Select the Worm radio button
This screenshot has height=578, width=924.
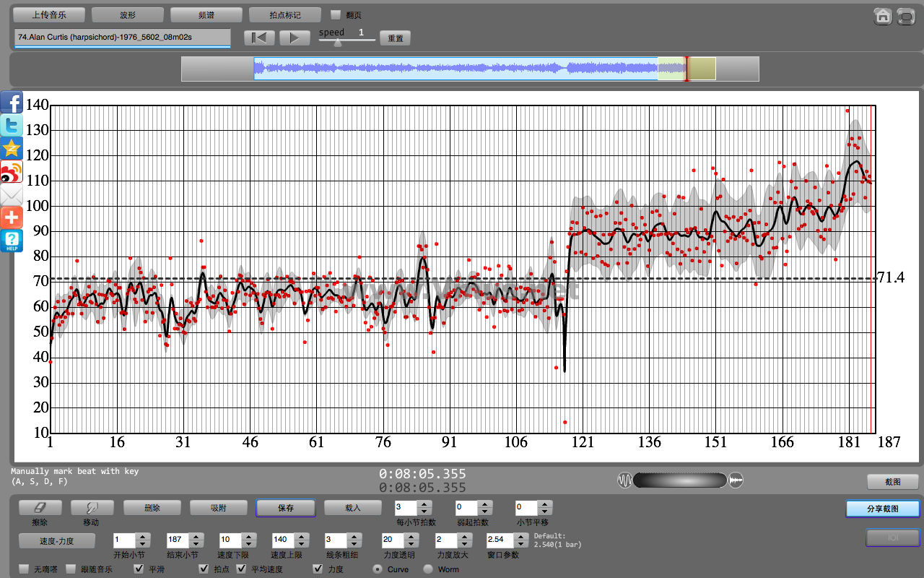point(428,569)
